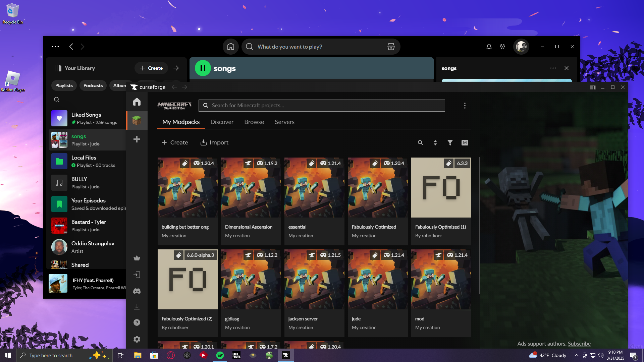Click the Import modpack button
This screenshot has height=362, width=644.
click(214, 142)
